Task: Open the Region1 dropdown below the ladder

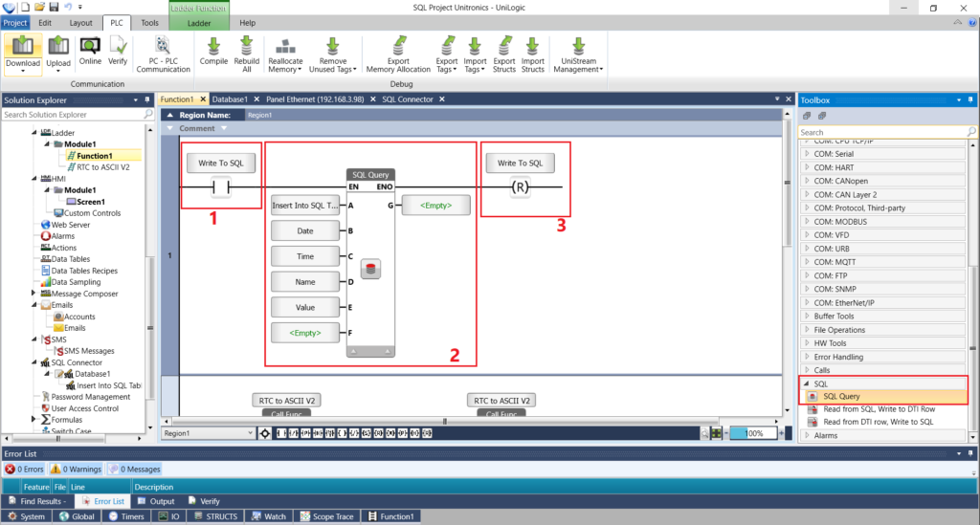Action: [x=208, y=433]
